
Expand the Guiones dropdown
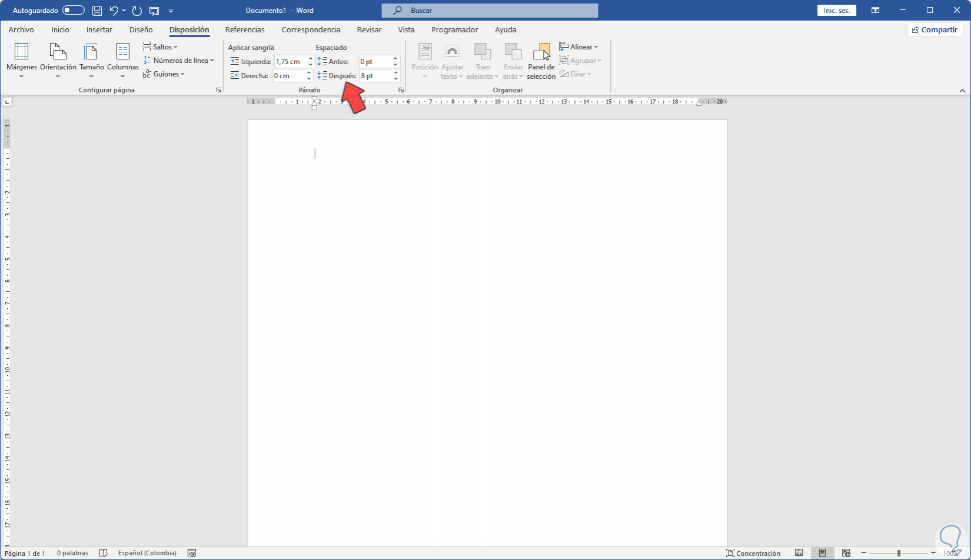click(x=164, y=74)
